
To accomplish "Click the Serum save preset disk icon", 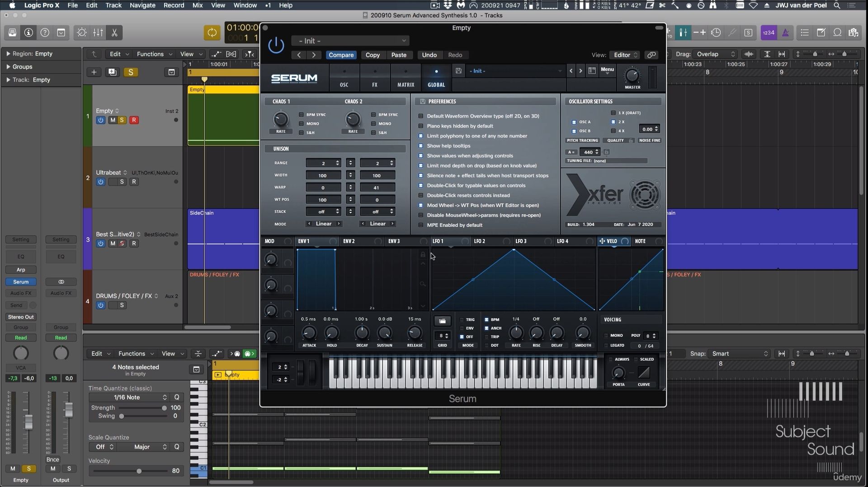I will coord(458,71).
